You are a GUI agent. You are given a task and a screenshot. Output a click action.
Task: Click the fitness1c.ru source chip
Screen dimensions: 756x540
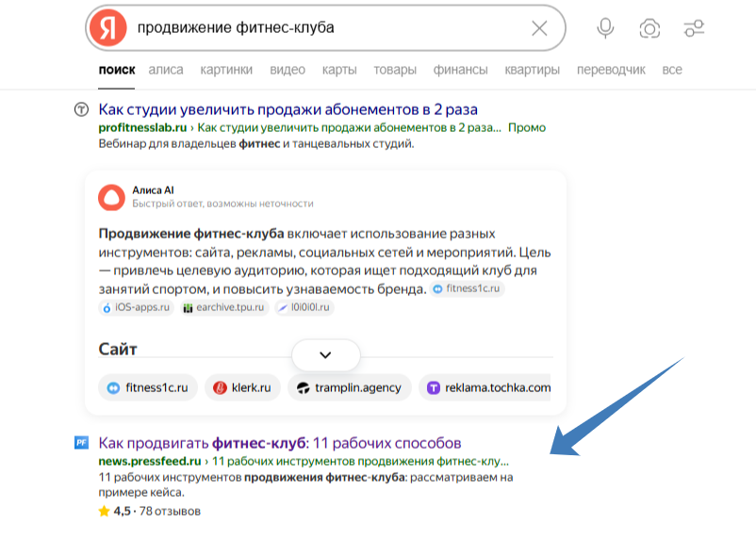click(x=148, y=387)
